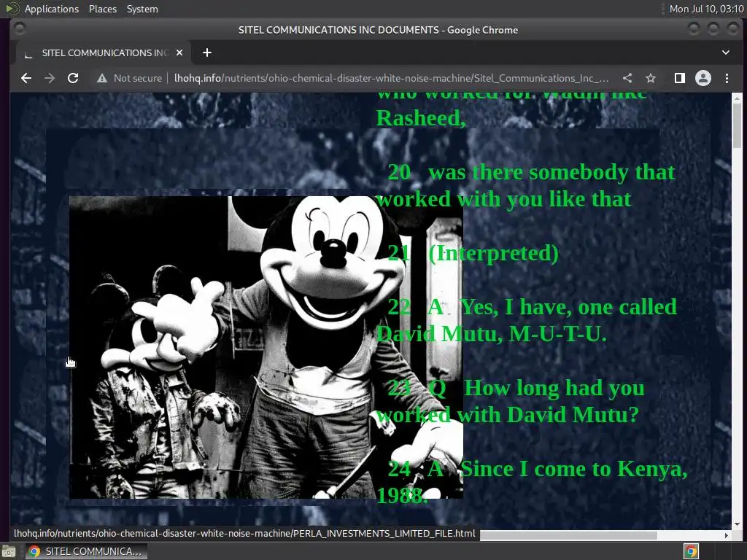The width and height of the screenshot is (747, 560).
Task: Select the SITEL COMMUNICATIONS INC tab
Action: coord(104,52)
